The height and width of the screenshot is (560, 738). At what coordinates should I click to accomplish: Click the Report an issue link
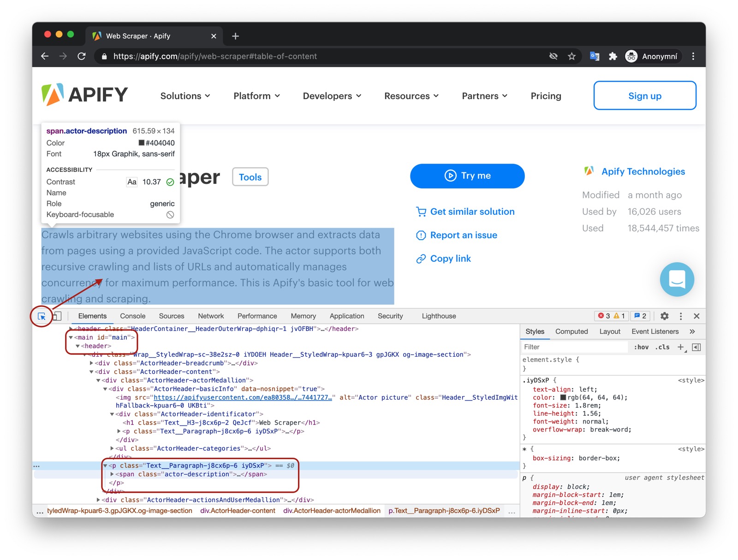463,235
